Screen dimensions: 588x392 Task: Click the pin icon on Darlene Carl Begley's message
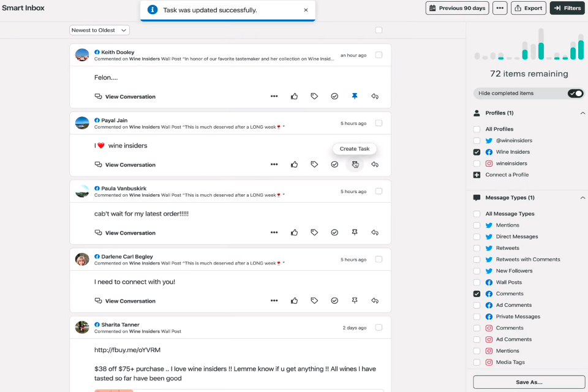[x=355, y=301]
